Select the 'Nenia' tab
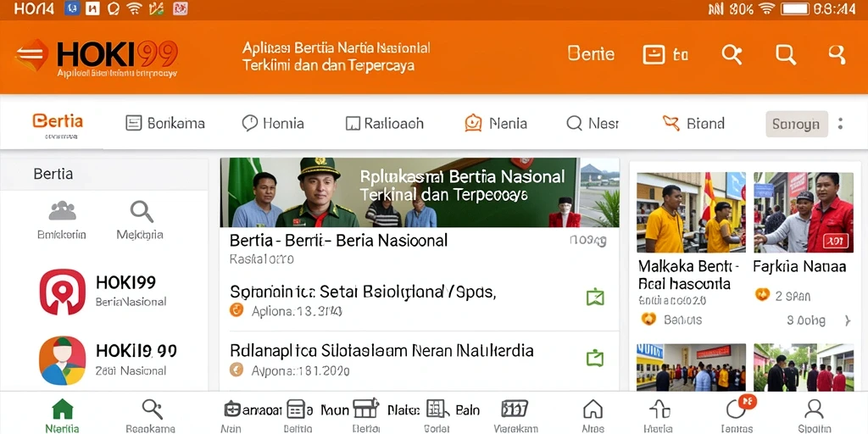This screenshot has height=434, width=868. tap(495, 123)
